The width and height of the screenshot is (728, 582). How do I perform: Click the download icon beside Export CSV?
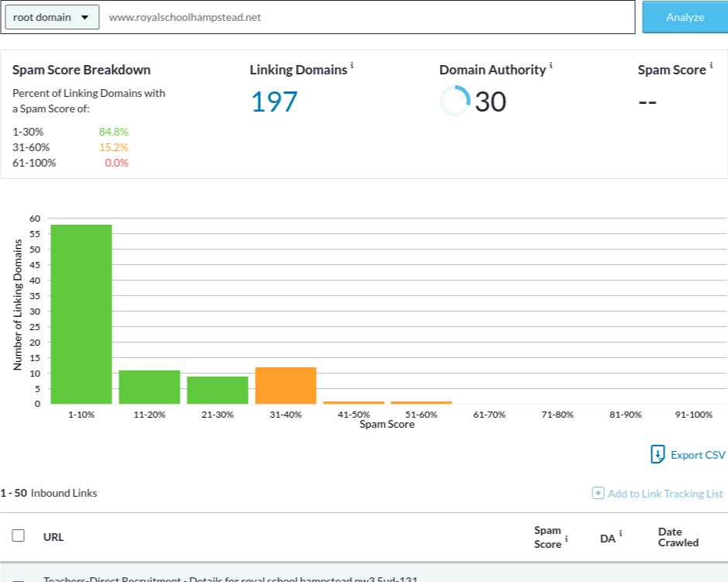[658, 455]
